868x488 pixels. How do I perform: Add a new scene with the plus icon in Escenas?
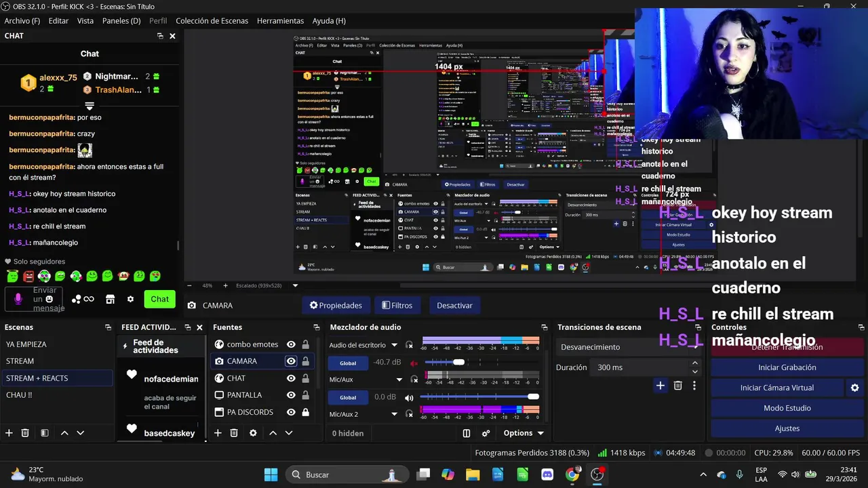9,432
